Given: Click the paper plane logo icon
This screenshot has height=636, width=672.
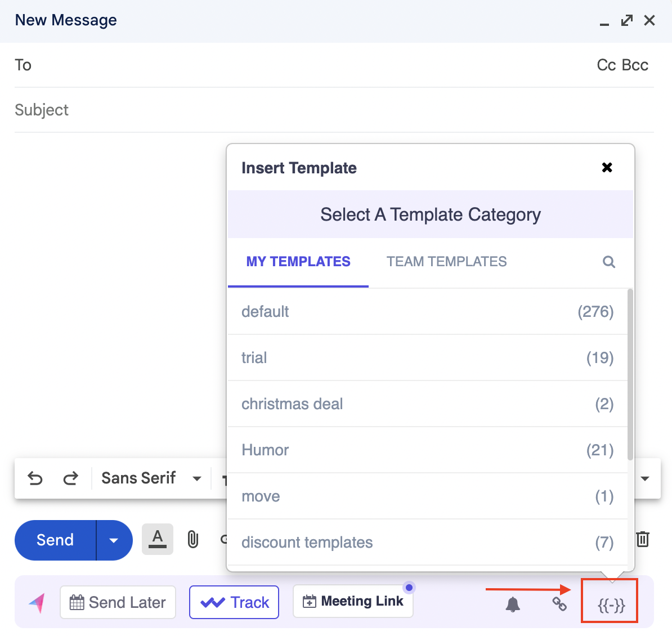Looking at the screenshot, I should [x=37, y=603].
